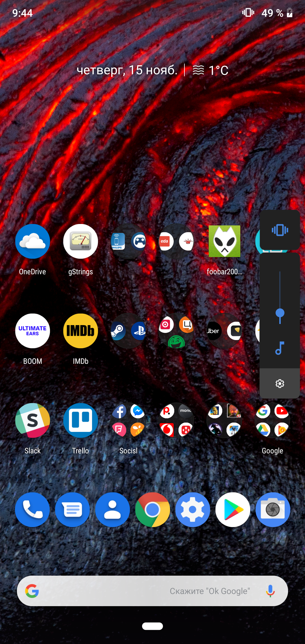Viewport: 305px width, 644px height.
Task: Open the weather 1°C widget
Action: point(210,70)
